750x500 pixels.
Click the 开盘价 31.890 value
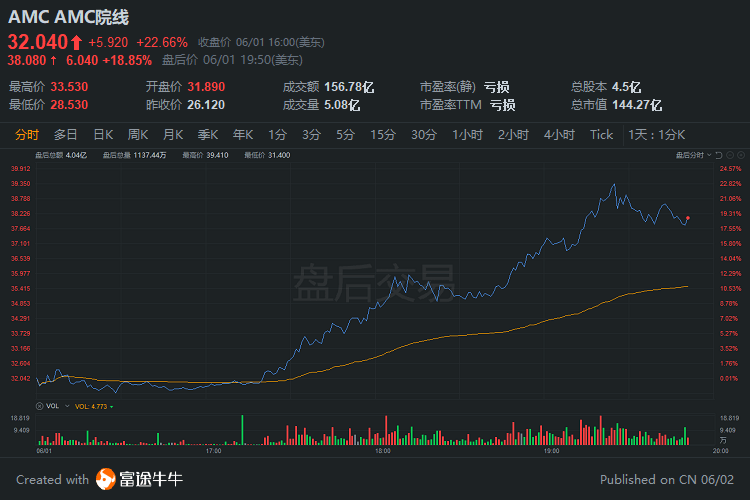point(206,87)
